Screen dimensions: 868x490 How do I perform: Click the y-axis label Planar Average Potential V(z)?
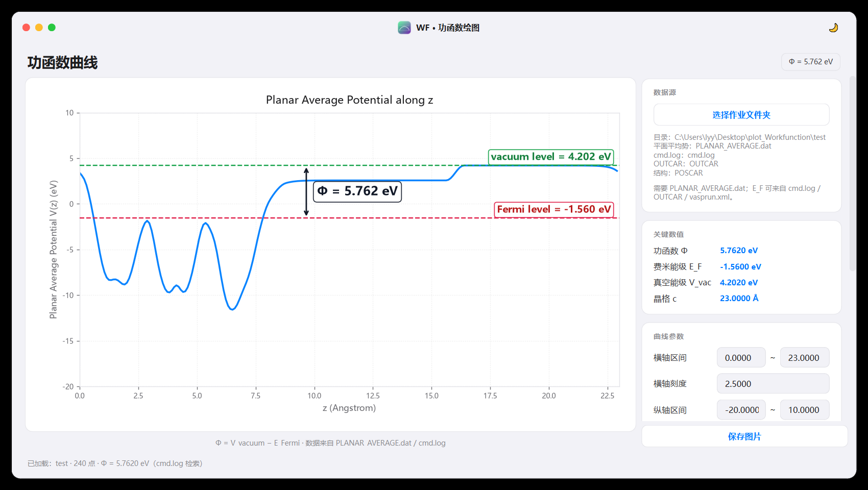coord(54,250)
